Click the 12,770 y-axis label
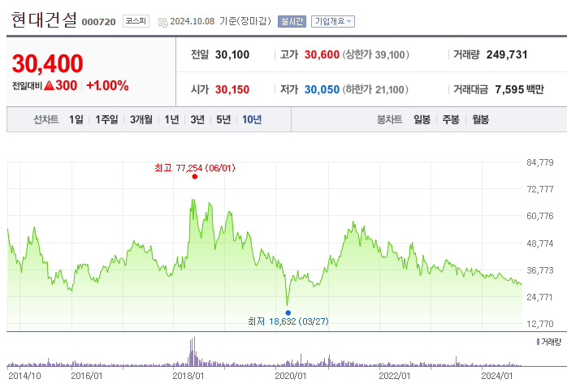 [540, 324]
